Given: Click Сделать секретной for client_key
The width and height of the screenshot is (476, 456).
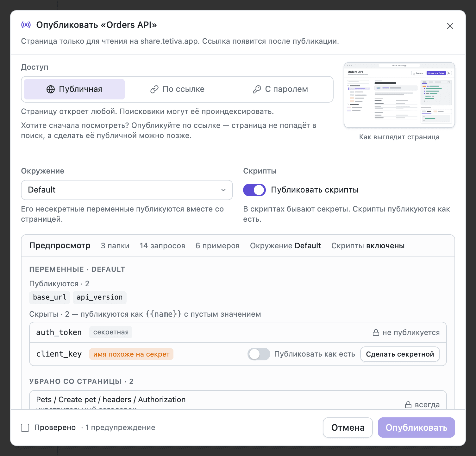Looking at the screenshot, I should [400, 354].
